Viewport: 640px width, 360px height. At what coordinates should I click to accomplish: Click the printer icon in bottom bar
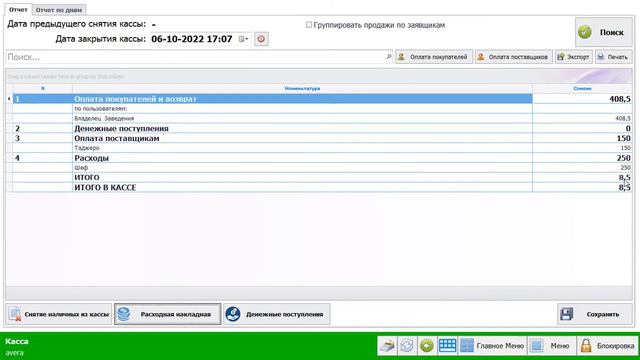pyautogui.click(x=387, y=346)
